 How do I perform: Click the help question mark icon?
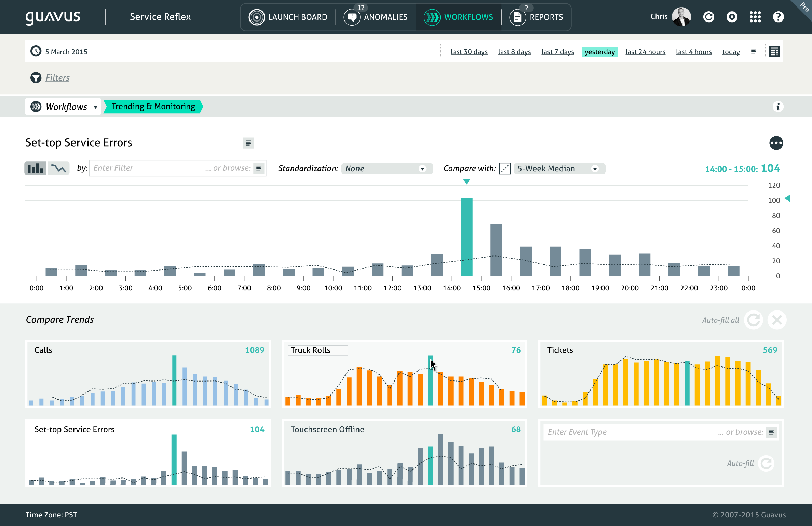point(778,17)
